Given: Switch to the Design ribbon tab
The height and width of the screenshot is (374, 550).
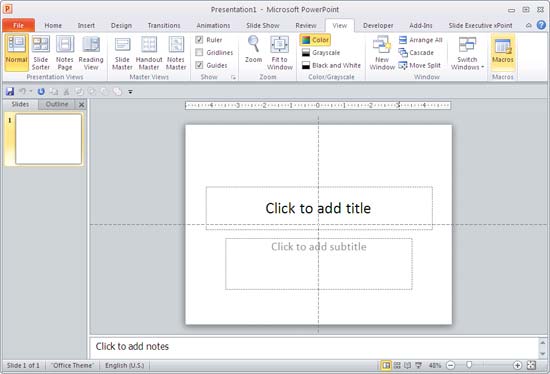Looking at the screenshot, I should point(121,26).
